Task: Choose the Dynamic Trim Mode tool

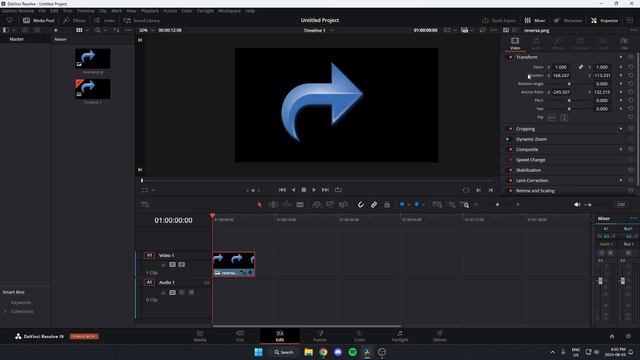Action: (x=287, y=204)
